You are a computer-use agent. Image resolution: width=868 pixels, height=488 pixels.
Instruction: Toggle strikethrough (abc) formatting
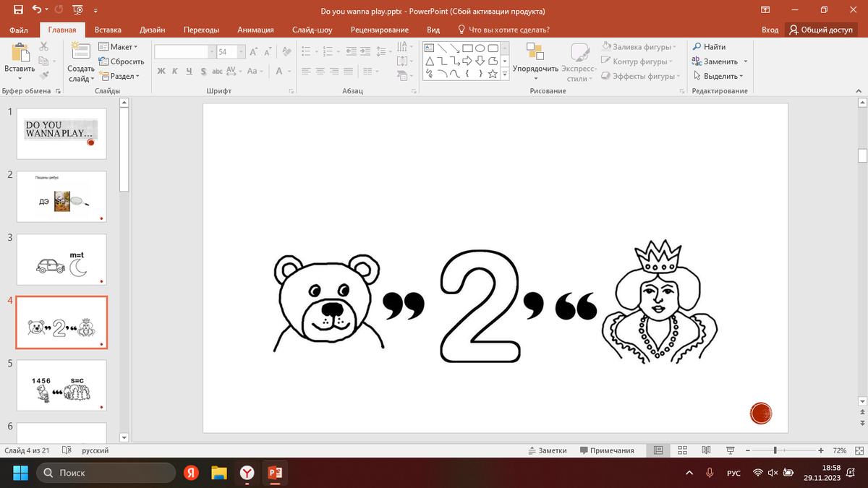[x=217, y=71]
